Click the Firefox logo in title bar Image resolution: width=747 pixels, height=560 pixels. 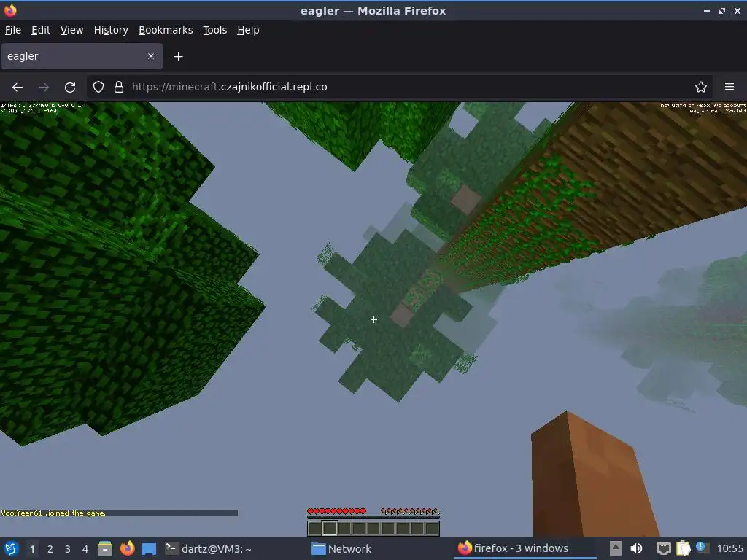tap(10, 10)
